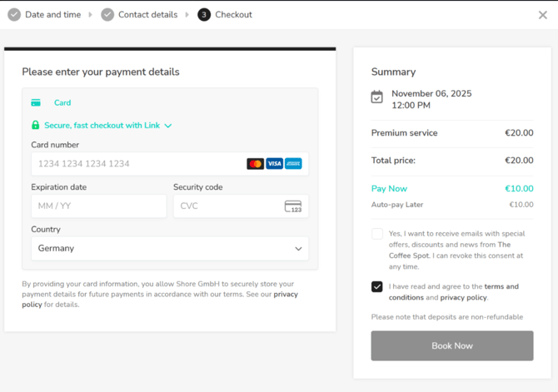Image resolution: width=558 pixels, height=392 pixels.
Task: Click the Expiration date MM / YY field
Action: click(x=98, y=206)
